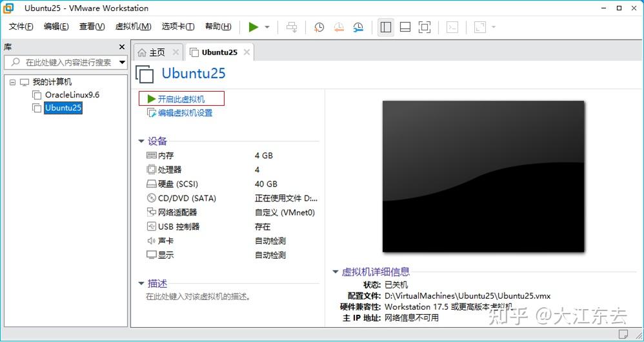Click the VMware Workstation title bar icon
Screen dimensions: 644x342
[8, 8]
